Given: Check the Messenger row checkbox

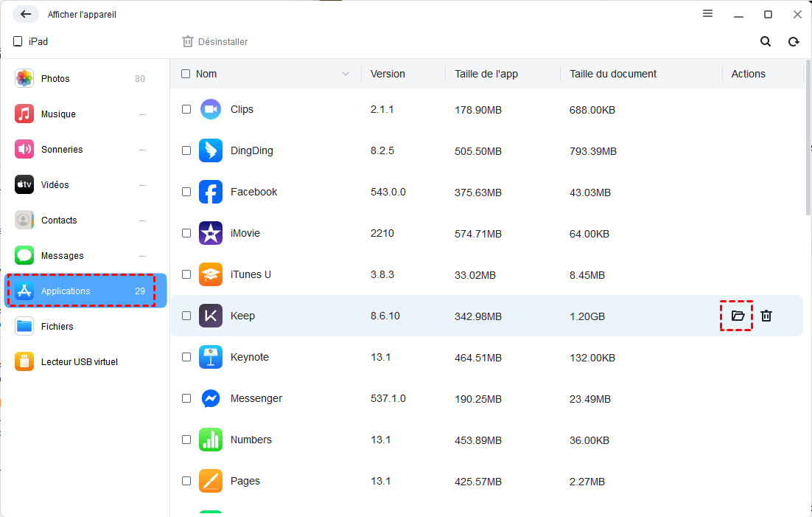Looking at the screenshot, I should pyautogui.click(x=186, y=398).
